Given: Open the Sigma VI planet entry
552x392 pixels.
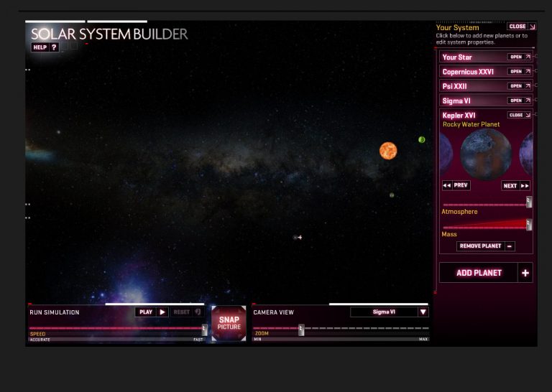Looking at the screenshot, I should coord(519,101).
